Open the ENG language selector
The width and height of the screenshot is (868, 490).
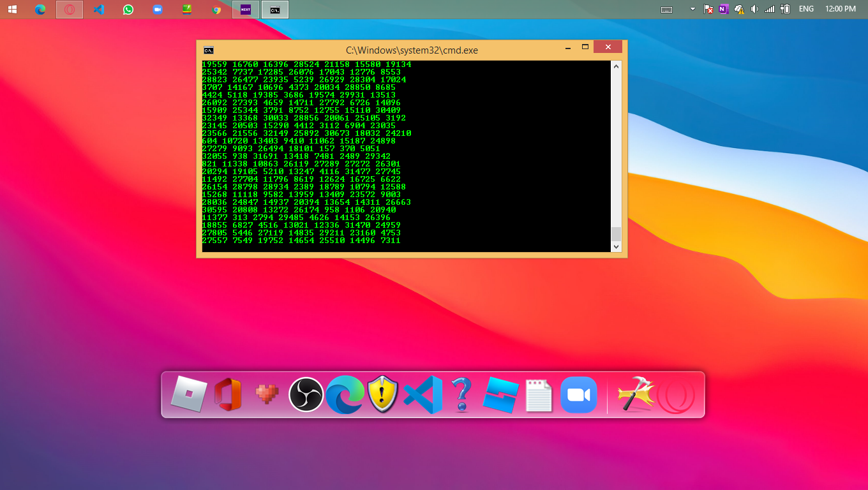[x=806, y=9]
